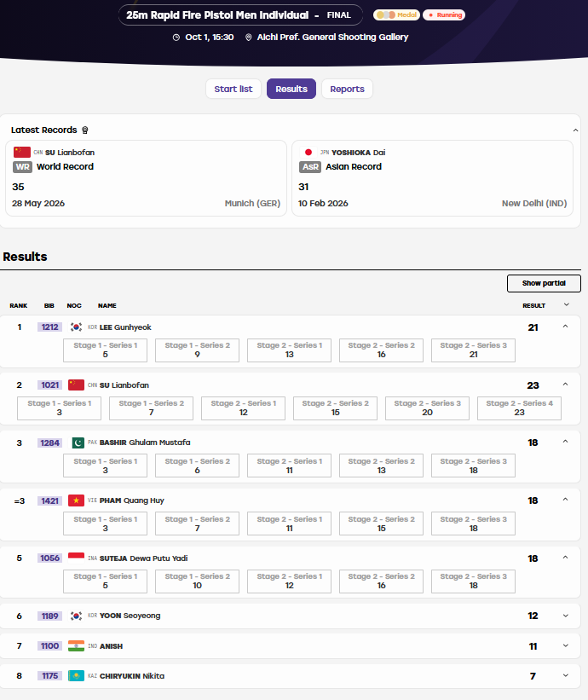Click Vietnam flag next to PHAM Quang Huy
The width and height of the screenshot is (588, 700).
(76, 500)
